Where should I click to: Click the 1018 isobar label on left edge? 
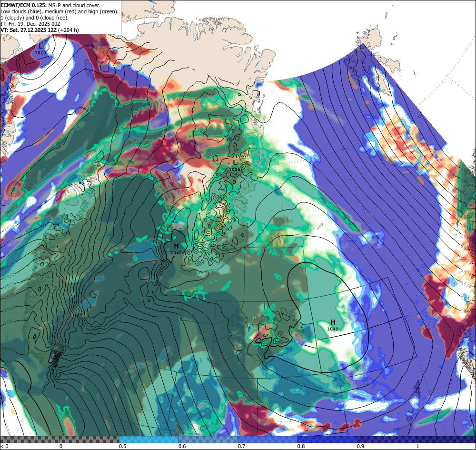coord(10,241)
